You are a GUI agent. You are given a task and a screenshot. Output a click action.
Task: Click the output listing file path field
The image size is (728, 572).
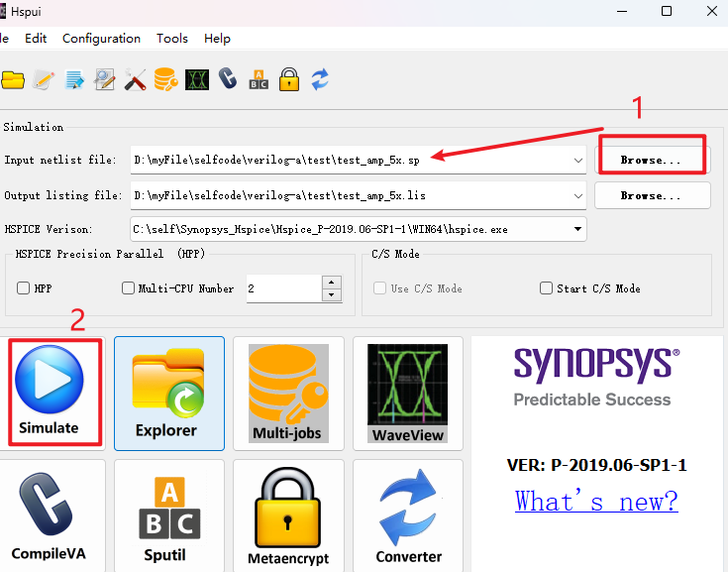pyautogui.click(x=358, y=196)
